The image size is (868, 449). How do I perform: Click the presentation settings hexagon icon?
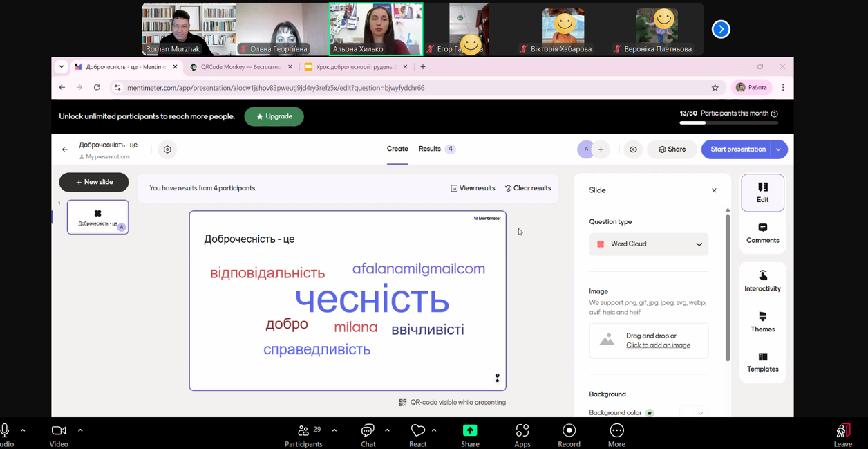point(167,149)
